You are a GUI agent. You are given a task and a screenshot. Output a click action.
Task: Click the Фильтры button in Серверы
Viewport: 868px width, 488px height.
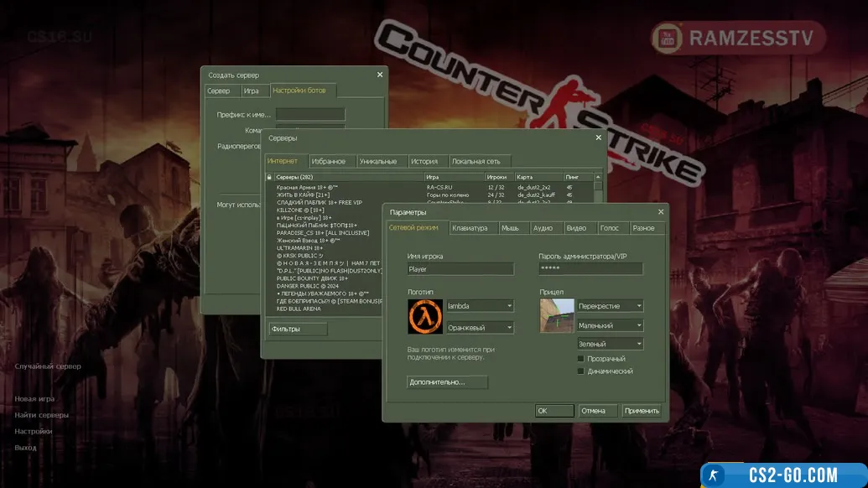[297, 330]
